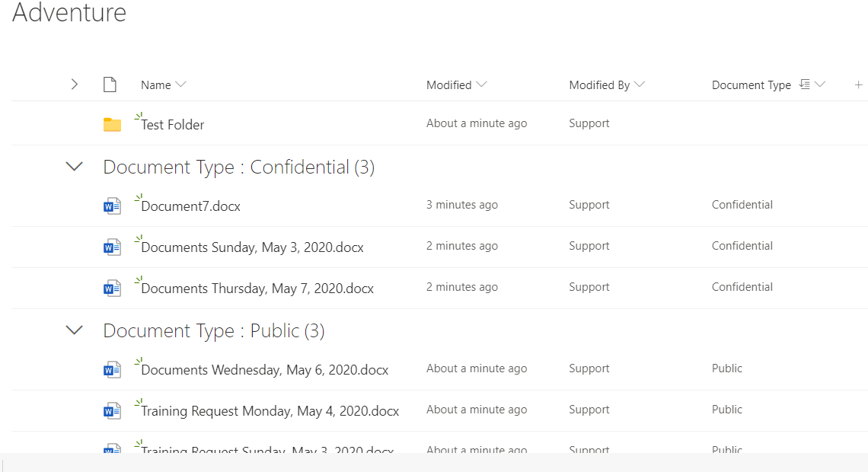The width and height of the screenshot is (868, 472).
Task: Open Training Request Monday, May 4, 2020.docx
Action: click(x=270, y=411)
